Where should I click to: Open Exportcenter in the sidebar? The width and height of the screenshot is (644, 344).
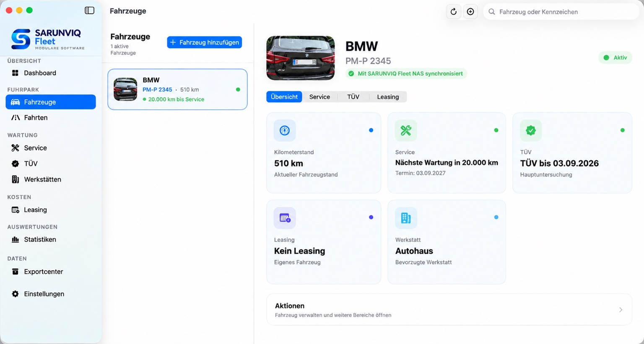pyautogui.click(x=51, y=272)
